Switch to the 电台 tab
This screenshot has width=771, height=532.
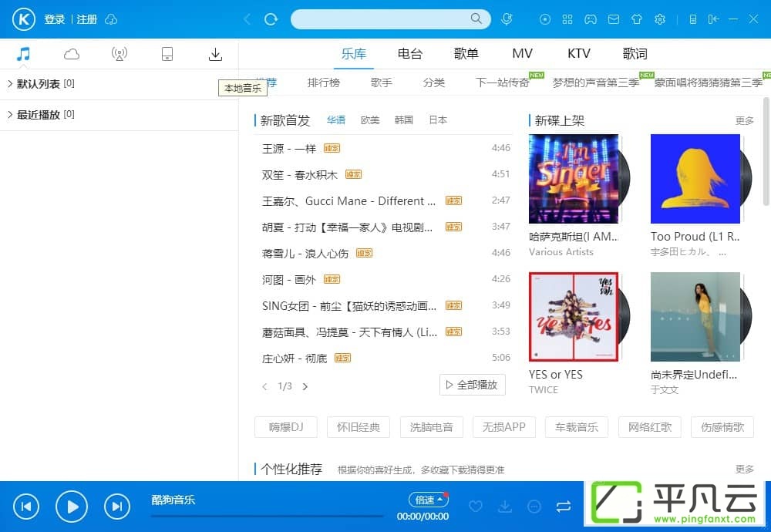[x=409, y=54]
